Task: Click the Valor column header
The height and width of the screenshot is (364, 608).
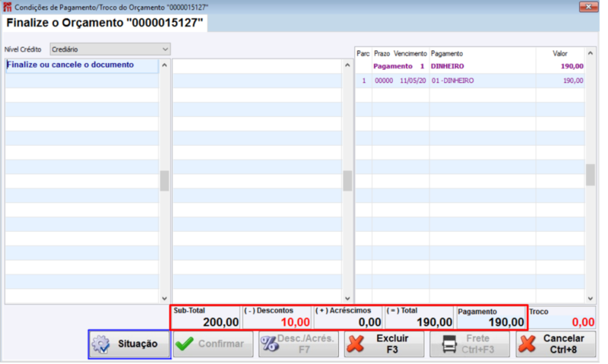Action: click(560, 53)
